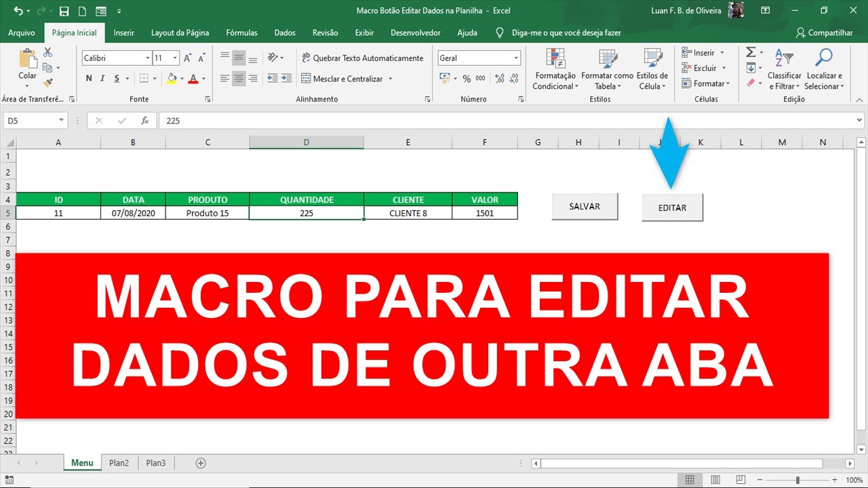Viewport: 868px width, 488px height.
Task: Click the Compartilhar share button
Action: tap(824, 33)
